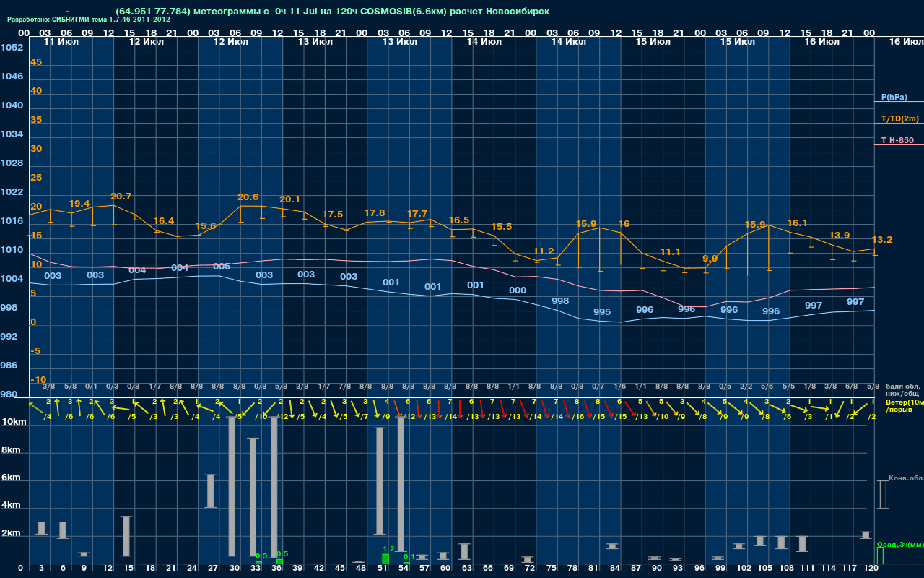The image size is (924, 578).
Task: Click the 2/2 cloud amount value
Action: (x=746, y=387)
